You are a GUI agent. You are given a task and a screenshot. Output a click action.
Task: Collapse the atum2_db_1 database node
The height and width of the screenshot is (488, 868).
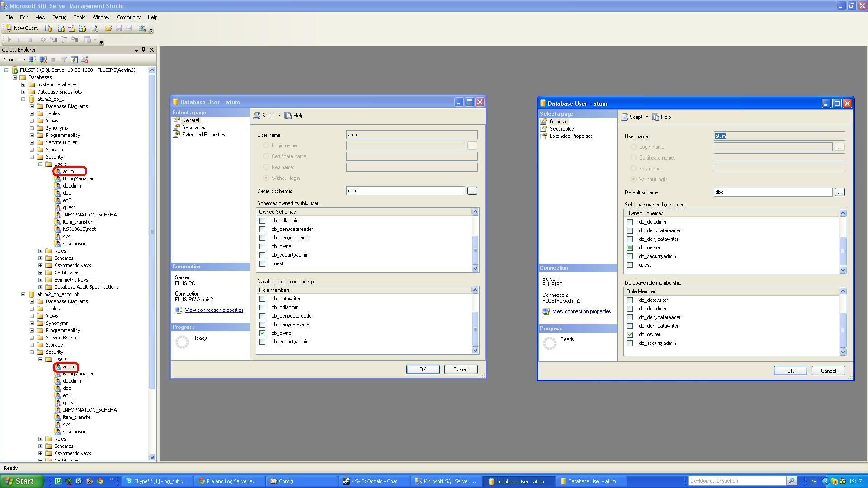tap(23, 99)
